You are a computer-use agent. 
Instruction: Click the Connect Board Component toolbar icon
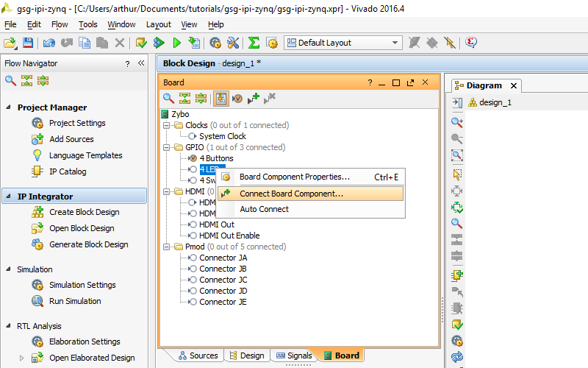[x=254, y=99]
